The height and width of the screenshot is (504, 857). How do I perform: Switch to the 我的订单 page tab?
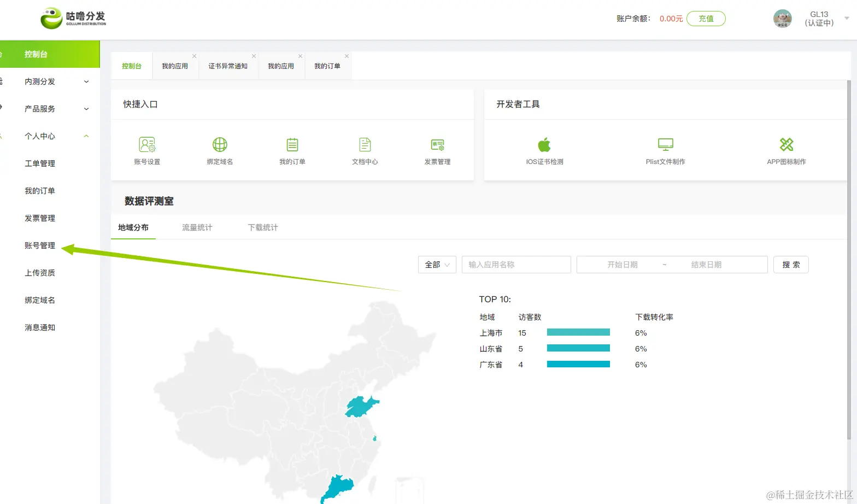(x=327, y=66)
